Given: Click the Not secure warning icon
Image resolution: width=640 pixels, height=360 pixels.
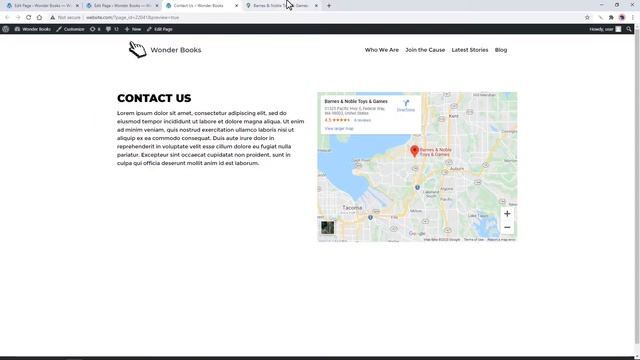Looking at the screenshot, I should (53, 18).
